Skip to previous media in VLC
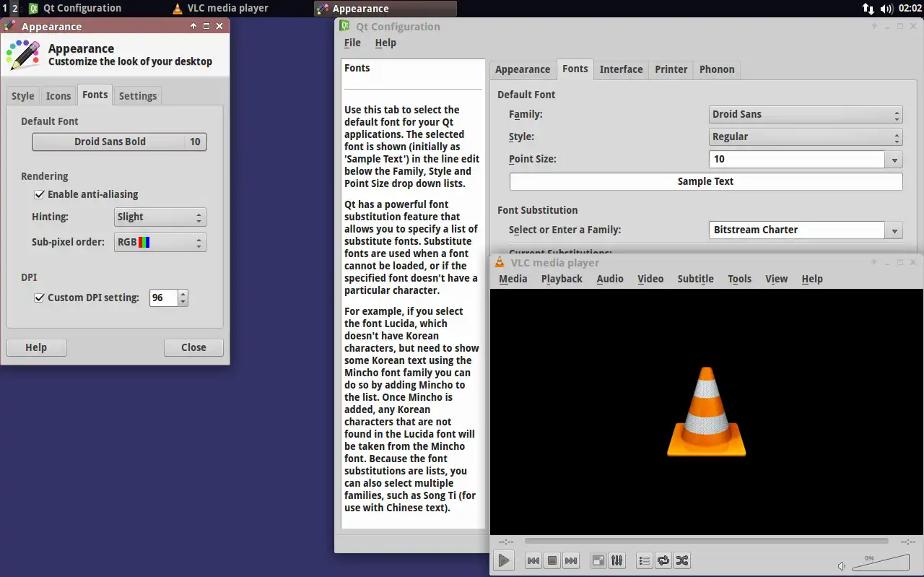Screen dimensions: 924x577 [533, 560]
